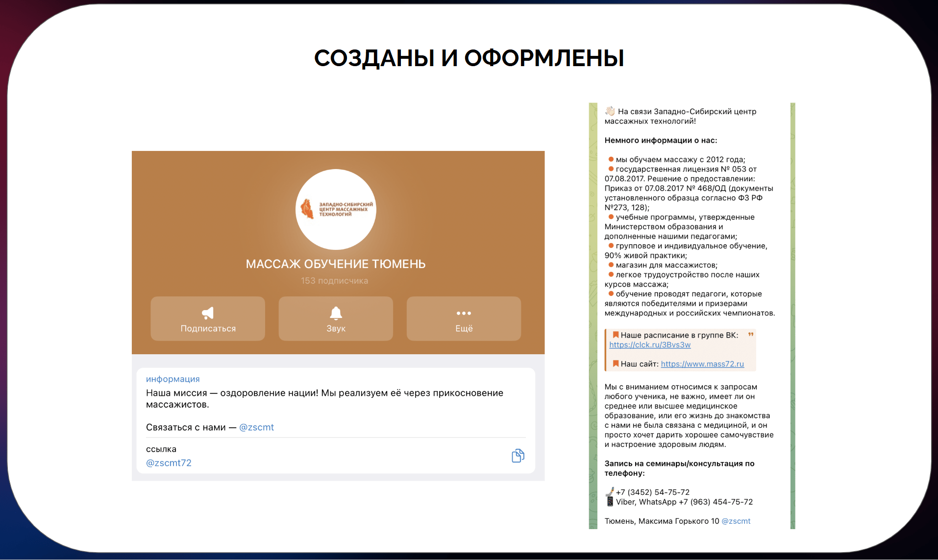Open @zscmt link after Связаться с нами
938x560 pixels.
[x=256, y=427]
